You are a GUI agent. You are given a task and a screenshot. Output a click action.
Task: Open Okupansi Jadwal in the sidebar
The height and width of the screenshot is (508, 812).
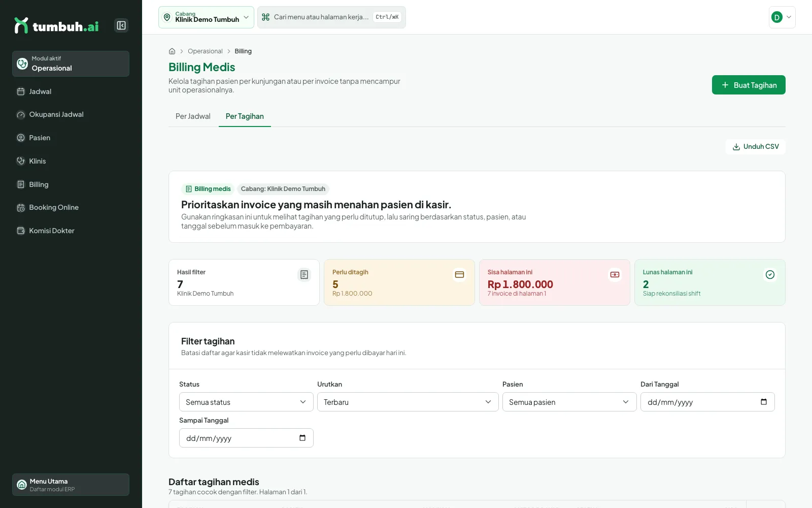pyautogui.click(x=71, y=114)
